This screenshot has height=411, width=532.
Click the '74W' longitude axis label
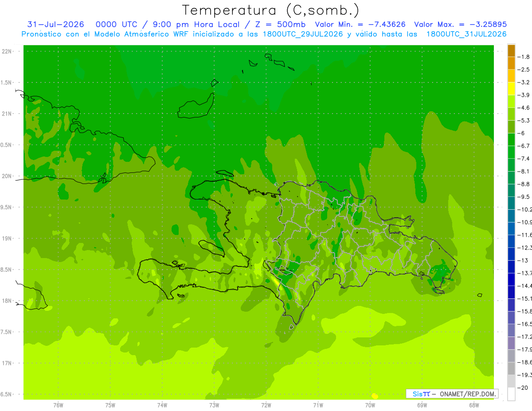click(162, 405)
